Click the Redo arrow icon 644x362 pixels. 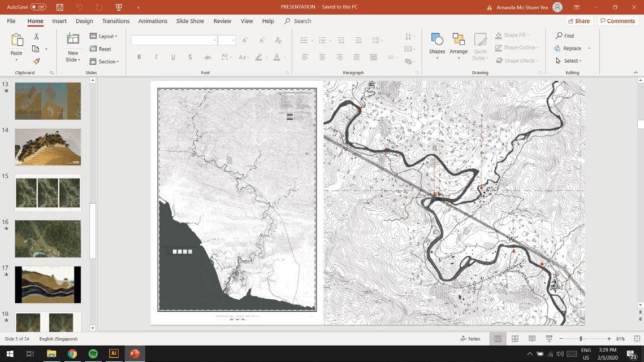pyautogui.click(x=99, y=7)
